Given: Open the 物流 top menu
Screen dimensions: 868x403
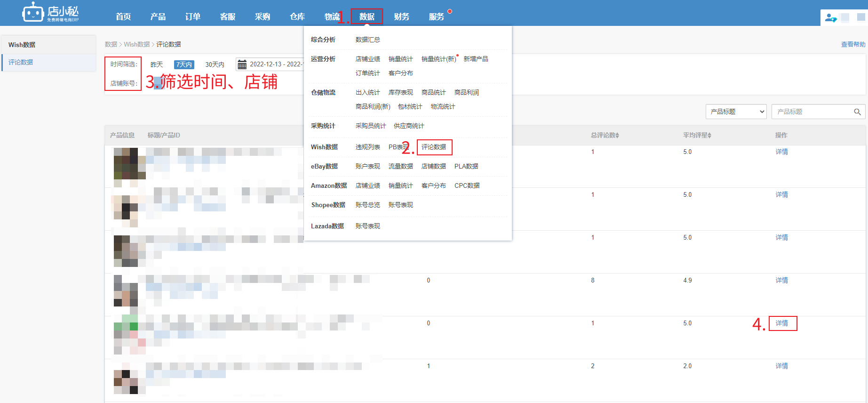Looking at the screenshot, I should pyautogui.click(x=332, y=16).
